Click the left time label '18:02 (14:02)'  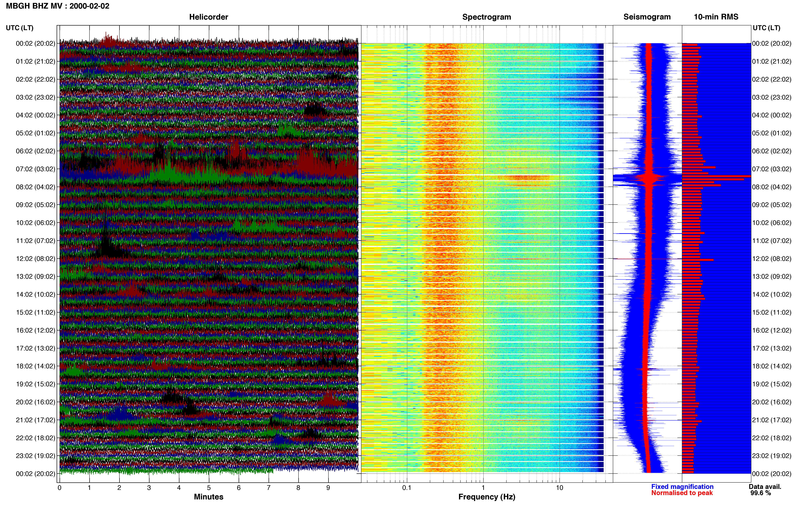pyautogui.click(x=35, y=366)
